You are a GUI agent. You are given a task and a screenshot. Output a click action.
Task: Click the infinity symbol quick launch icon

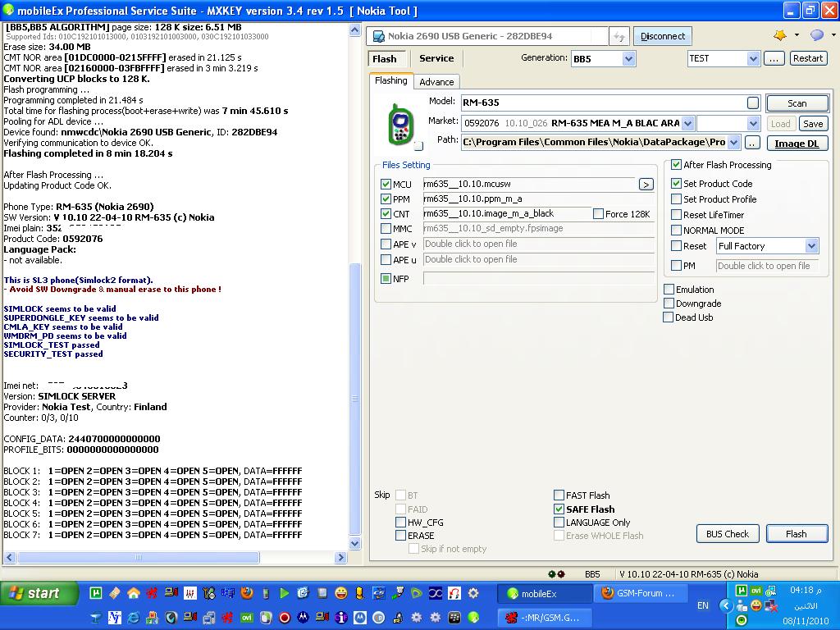coord(436,593)
